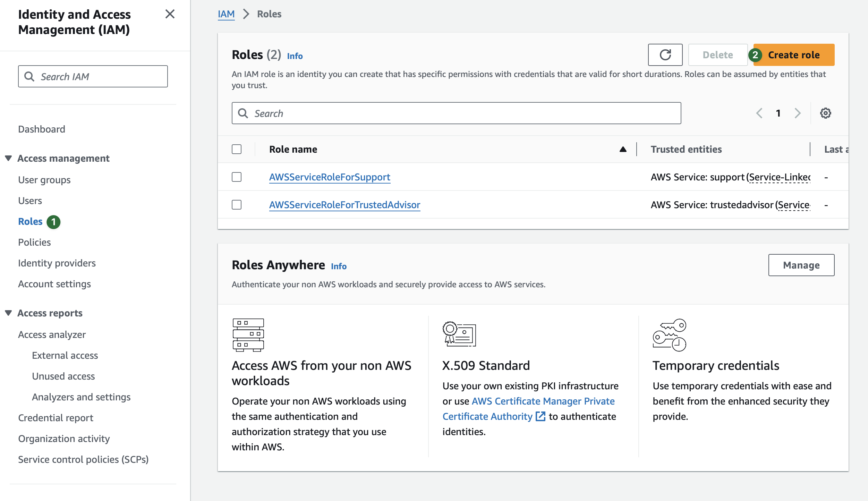This screenshot has height=501, width=868.
Task: Go to previous page arrow
Action: [759, 113]
